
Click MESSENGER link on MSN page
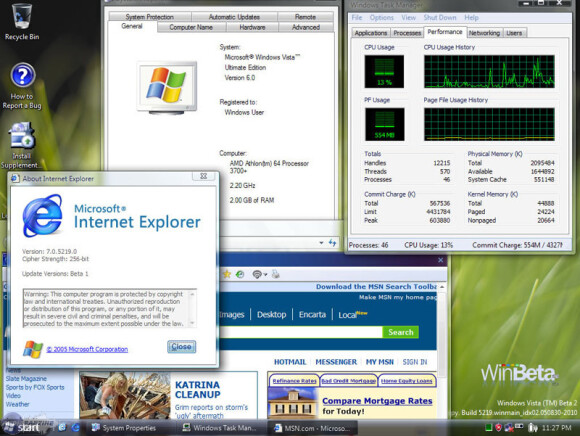(x=336, y=362)
